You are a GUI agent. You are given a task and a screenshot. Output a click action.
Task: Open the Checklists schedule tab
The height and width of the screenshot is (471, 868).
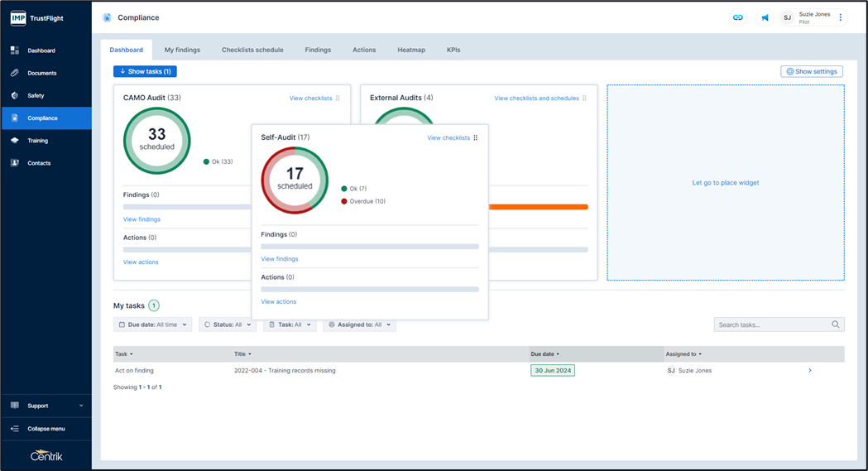252,50
